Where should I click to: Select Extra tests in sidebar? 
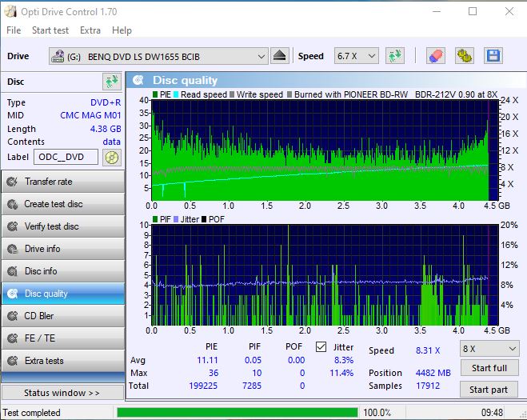(x=62, y=361)
